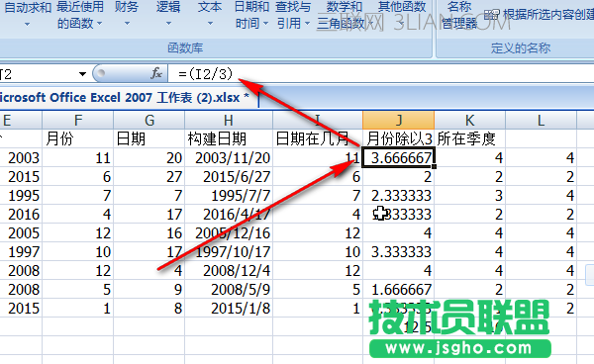Image resolution: width=594 pixels, height=364 pixels.
Task: Open Recently Used functions (最近使用的函数) dropdown
Action: [80, 15]
